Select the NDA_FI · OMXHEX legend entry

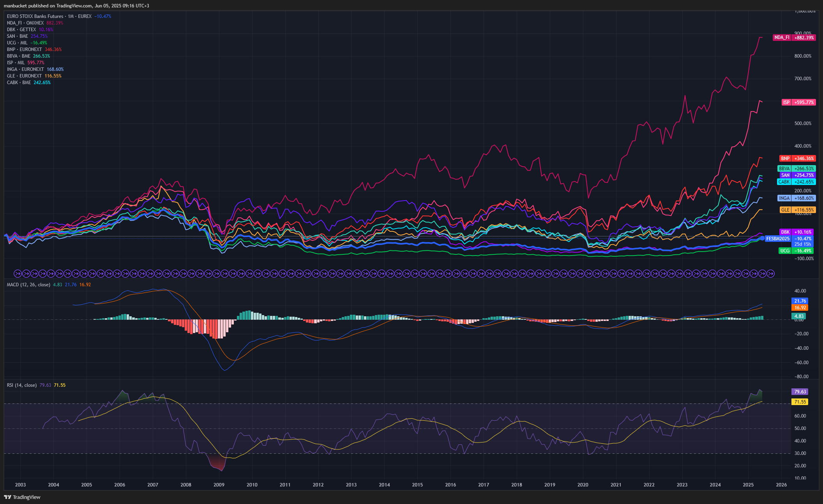point(25,23)
